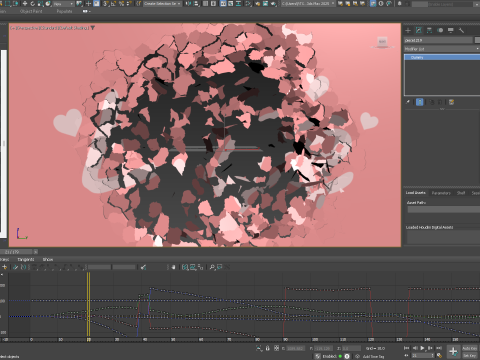Screen dimensions: 480x360
Task: Select the Scale tool in main toolbar
Action: click(x=40, y=4)
